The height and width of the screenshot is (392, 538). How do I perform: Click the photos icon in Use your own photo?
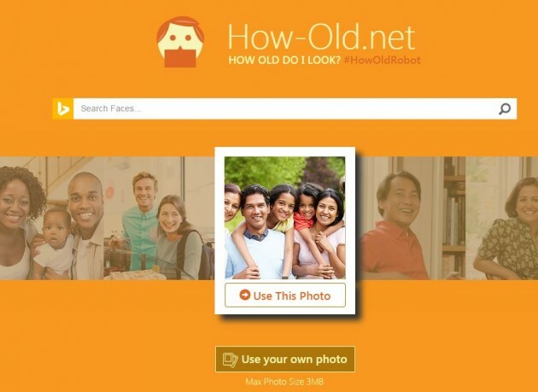(x=230, y=360)
